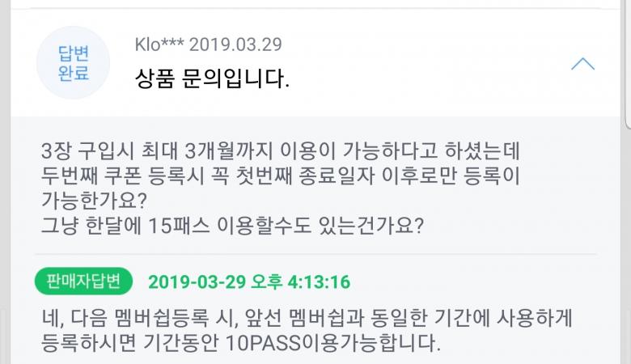This screenshot has width=631, height=364.
Task: Select the seller reply timestamp 오후 4:13:16
Action: pos(305,282)
